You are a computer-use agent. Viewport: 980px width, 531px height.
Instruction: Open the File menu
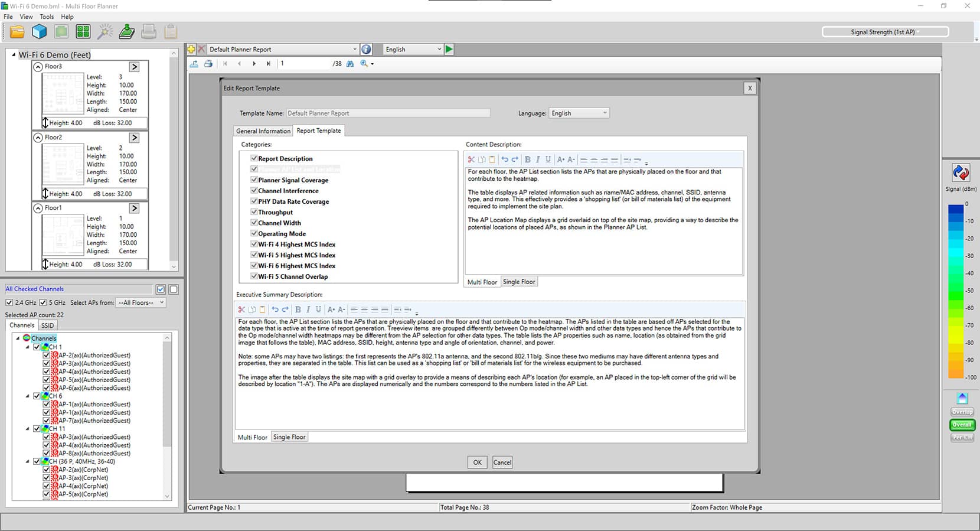coord(8,17)
